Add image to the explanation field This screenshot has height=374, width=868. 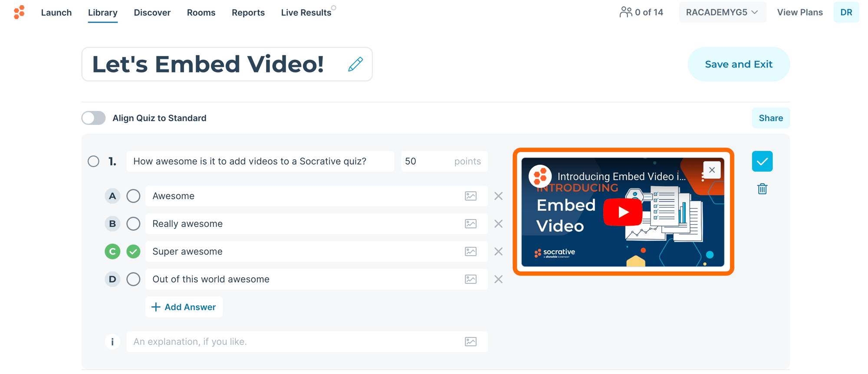[470, 342]
